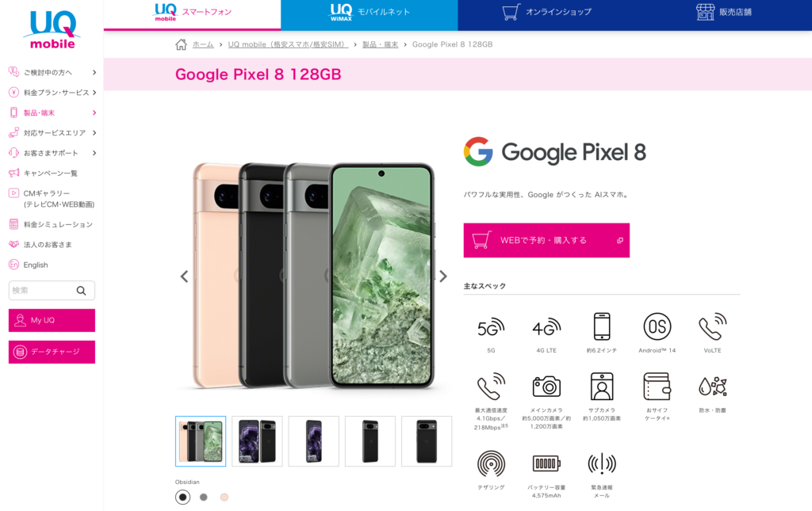
Task: Expand the お客さまサポート sidebar menu
Action: (x=52, y=153)
